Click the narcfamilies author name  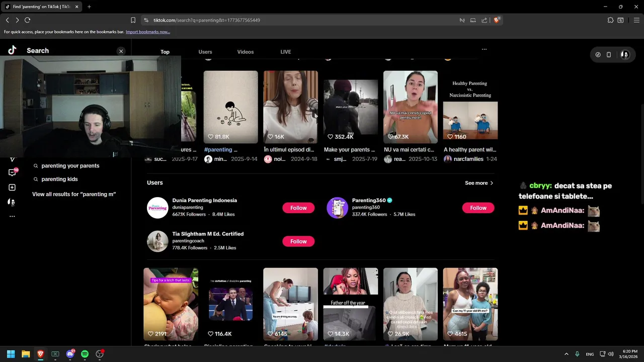[x=469, y=159]
